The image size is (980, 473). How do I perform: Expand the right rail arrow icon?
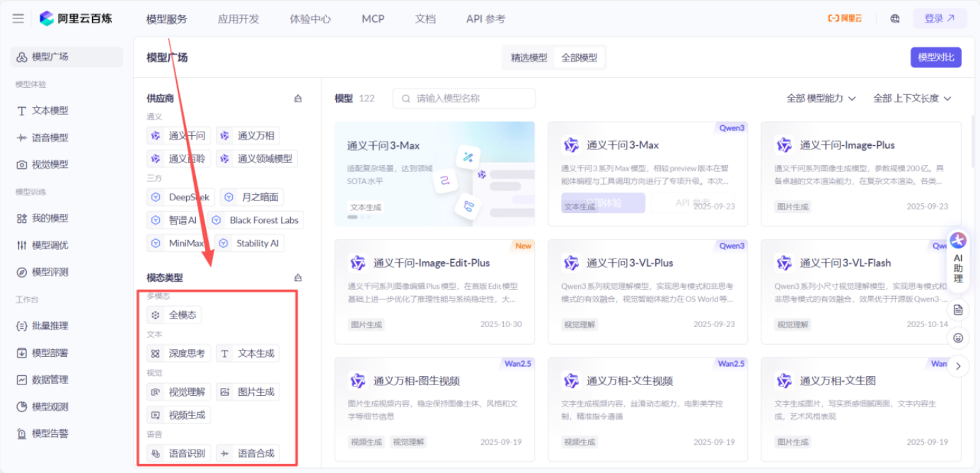(958, 366)
